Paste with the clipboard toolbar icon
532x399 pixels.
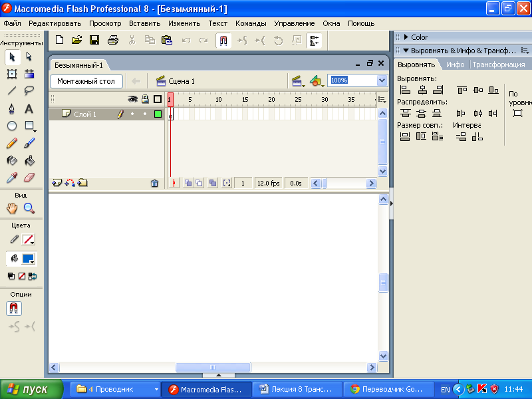167,40
